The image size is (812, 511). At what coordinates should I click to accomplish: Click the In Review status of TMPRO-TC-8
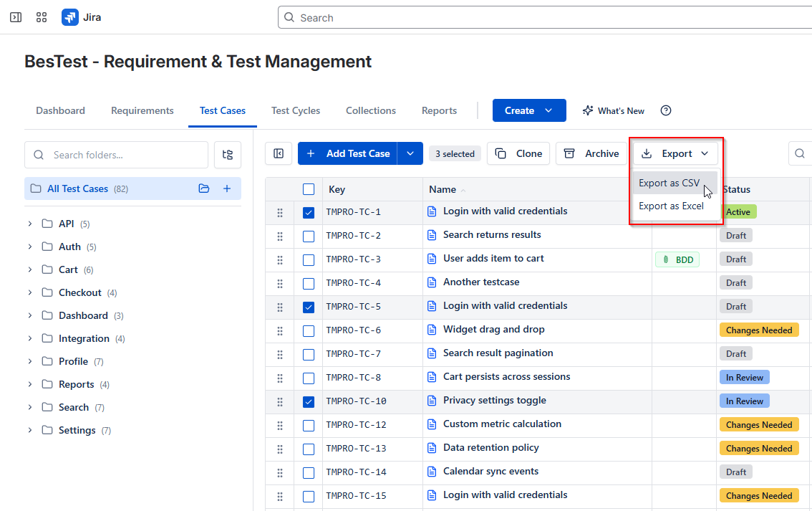click(x=744, y=377)
